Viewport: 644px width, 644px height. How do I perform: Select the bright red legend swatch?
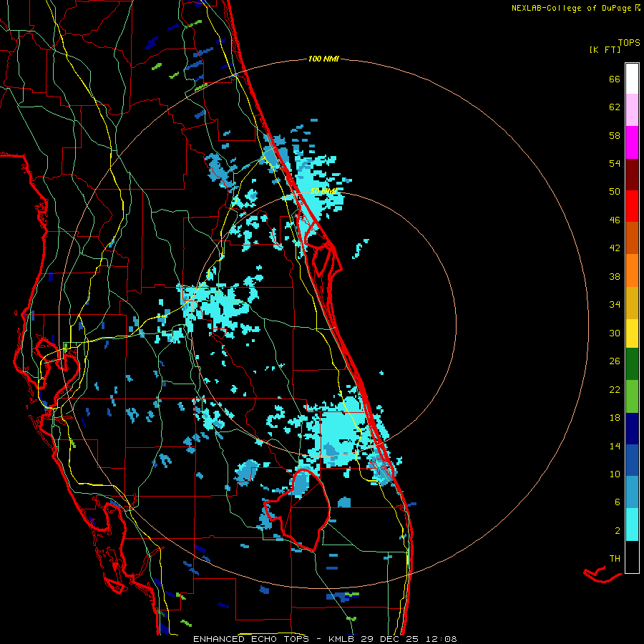pyautogui.click(x=632, y=206)
